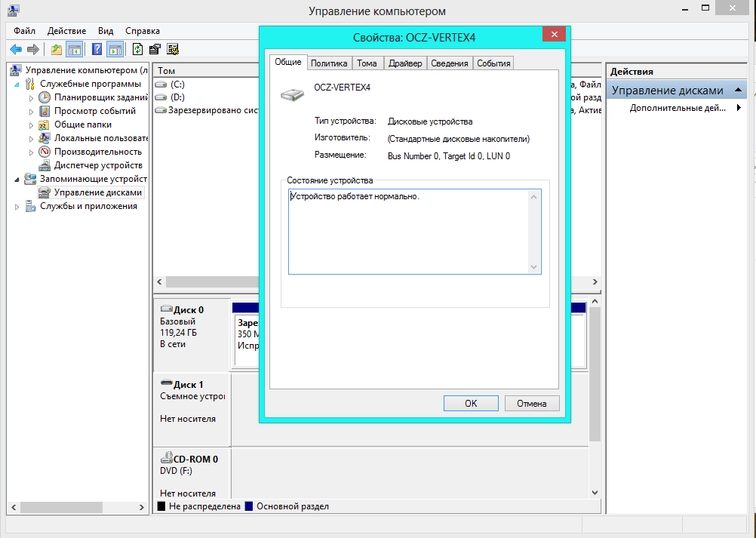Open the Политика tab
756x538 pixels.
(x=329, y=63)
